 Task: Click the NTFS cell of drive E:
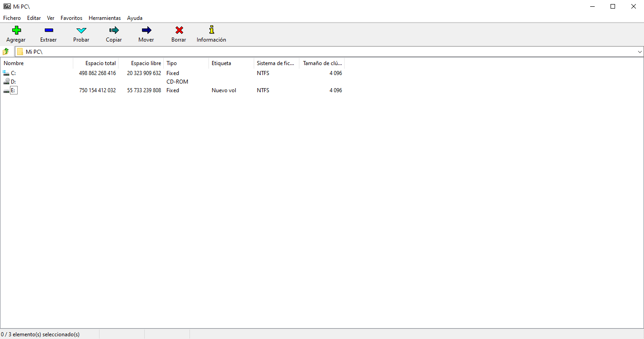[263, 90]
